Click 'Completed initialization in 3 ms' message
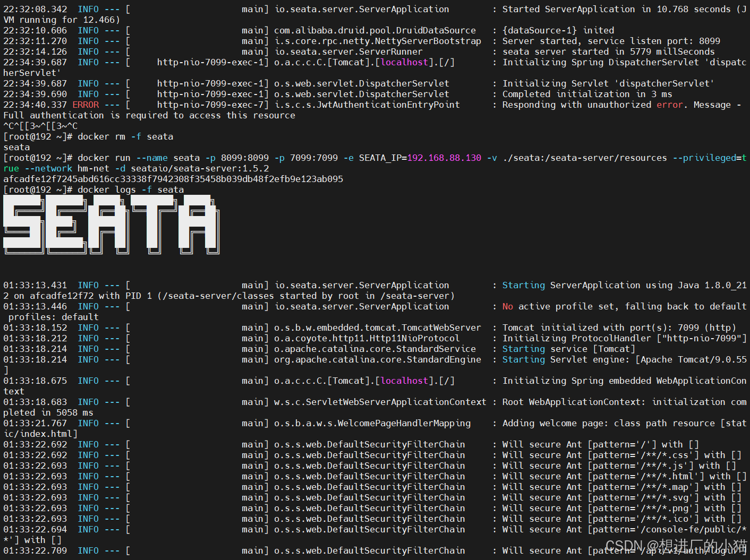This screenshot has height=560, width=750. [x=587, y=94]
